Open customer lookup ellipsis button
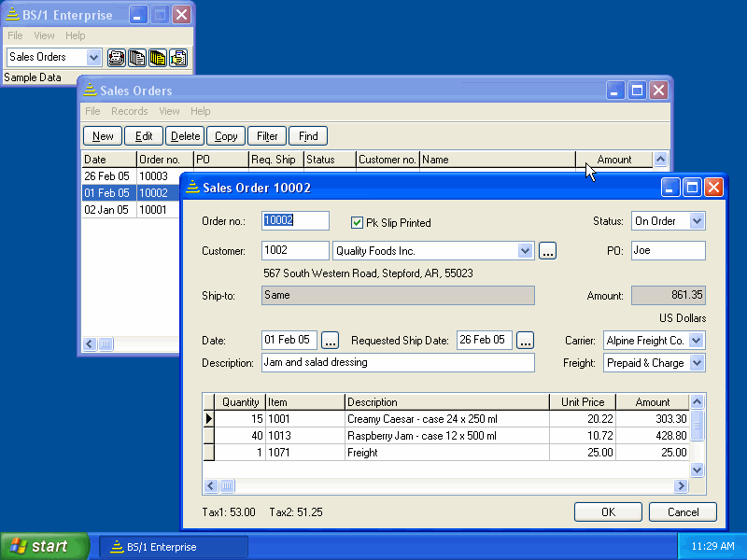The width and height of the screenshot is (747, 560). pyautogui.click(x=547, y=251)
